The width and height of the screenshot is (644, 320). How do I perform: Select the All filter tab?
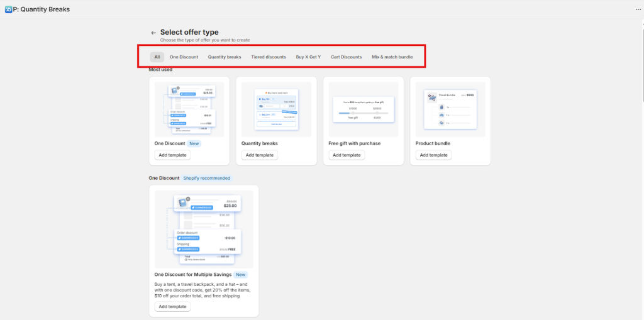157,57
